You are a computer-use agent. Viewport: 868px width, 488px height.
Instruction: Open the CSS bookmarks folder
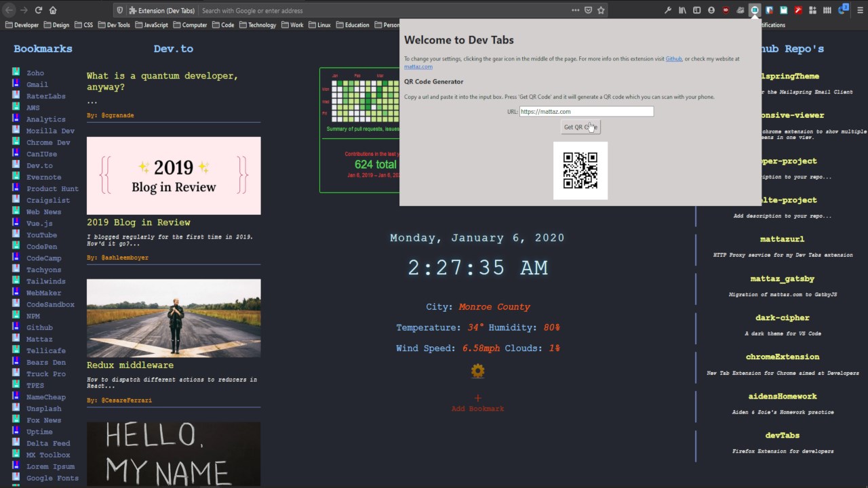[83, 25]
